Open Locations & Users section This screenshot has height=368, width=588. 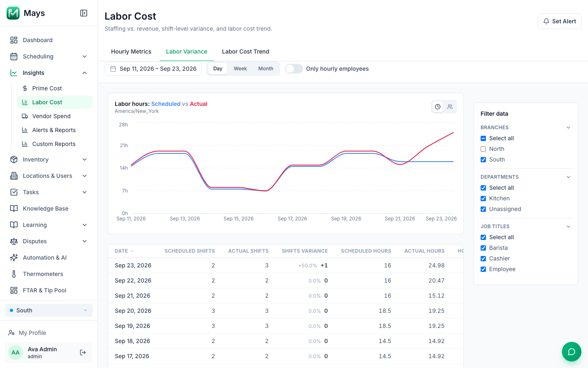tap(49, 176)
